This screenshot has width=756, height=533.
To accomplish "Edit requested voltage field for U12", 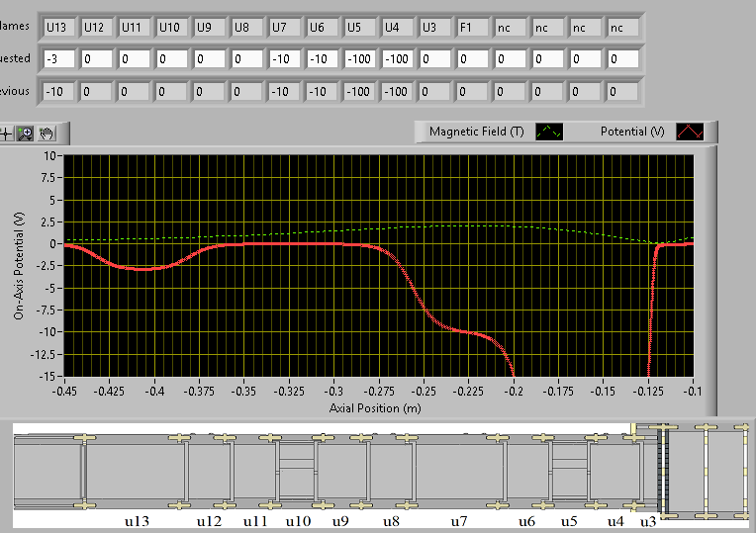I will pos(97,59).
